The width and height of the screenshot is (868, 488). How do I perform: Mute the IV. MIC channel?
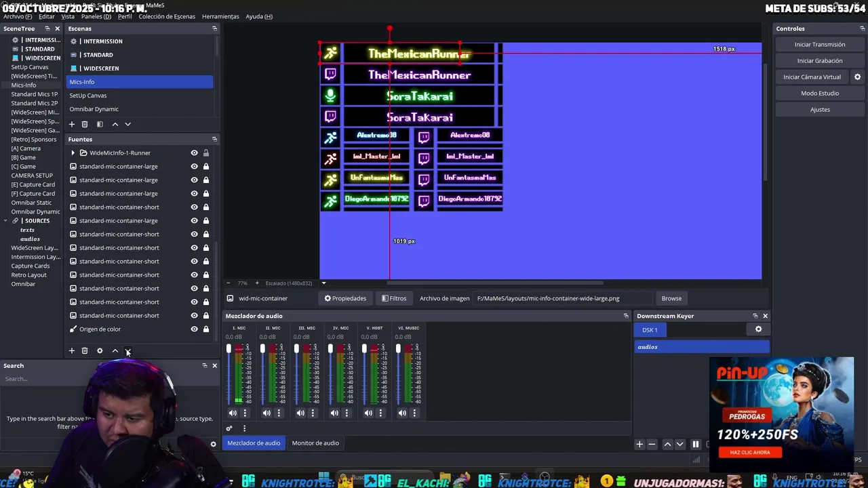point(334,413)
